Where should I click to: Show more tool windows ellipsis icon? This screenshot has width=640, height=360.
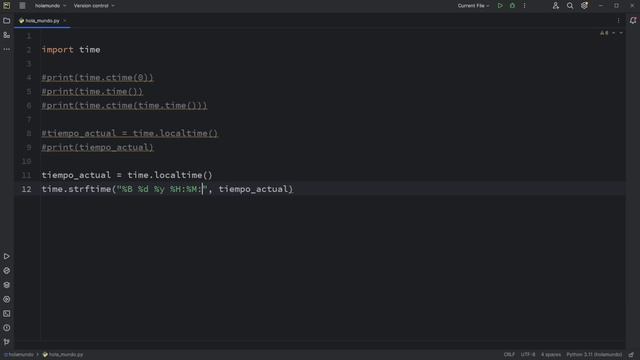(7, 49)
